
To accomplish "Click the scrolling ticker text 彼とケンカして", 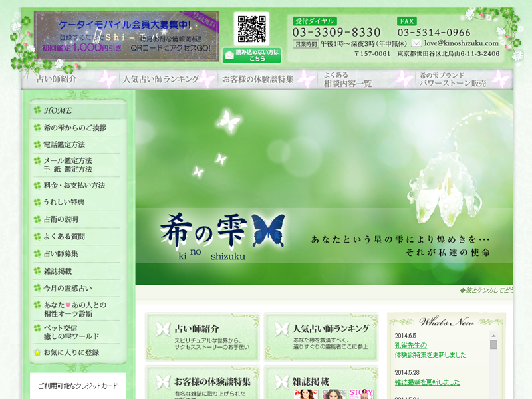I will coord(486,291).
